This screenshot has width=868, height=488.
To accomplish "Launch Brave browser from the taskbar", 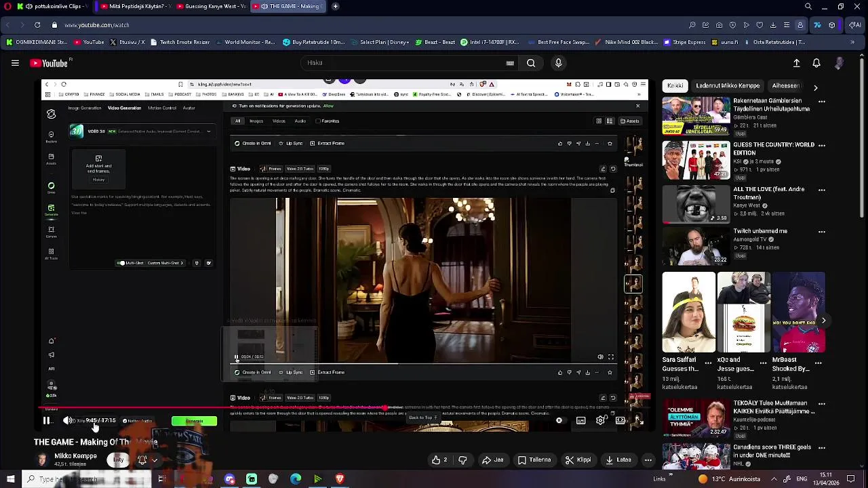I will 340,479.
